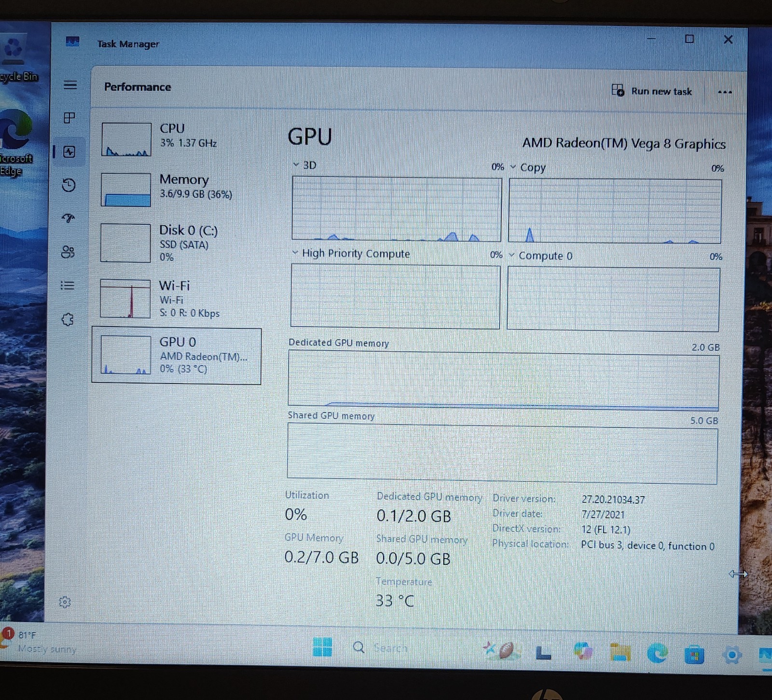772x700 pixels.
Task: Open the hamburger navigation menu
Action: point(70,85)
